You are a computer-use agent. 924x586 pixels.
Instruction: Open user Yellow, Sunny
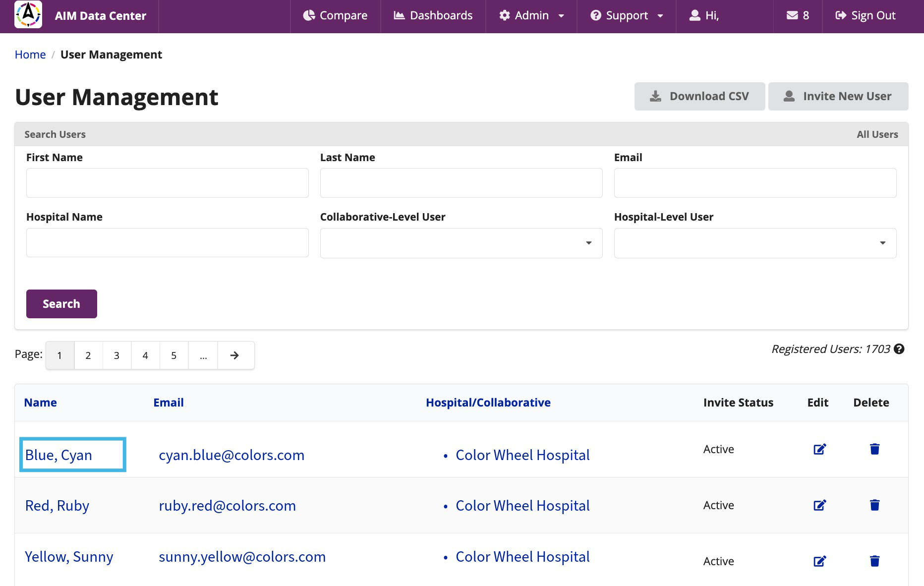69,557
